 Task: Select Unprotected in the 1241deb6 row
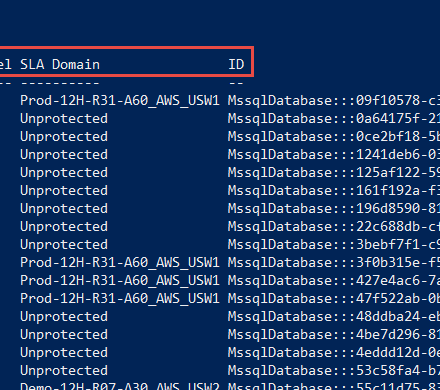64,154
